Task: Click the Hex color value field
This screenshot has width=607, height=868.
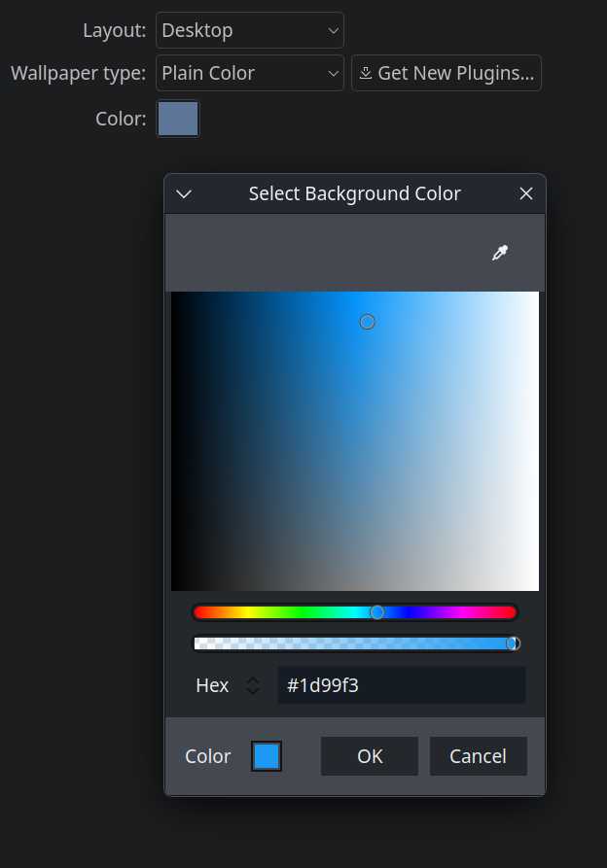Action: point(401,685)
